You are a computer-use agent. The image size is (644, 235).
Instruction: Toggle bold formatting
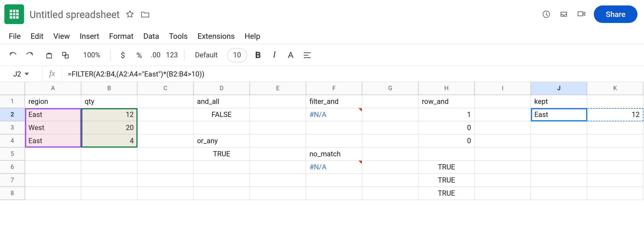click(x=258, y=55)
